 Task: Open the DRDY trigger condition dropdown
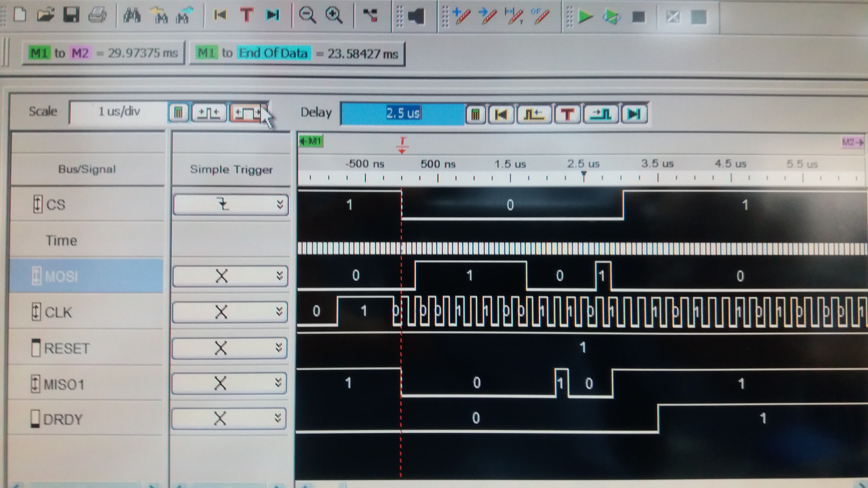click(278, 418)
